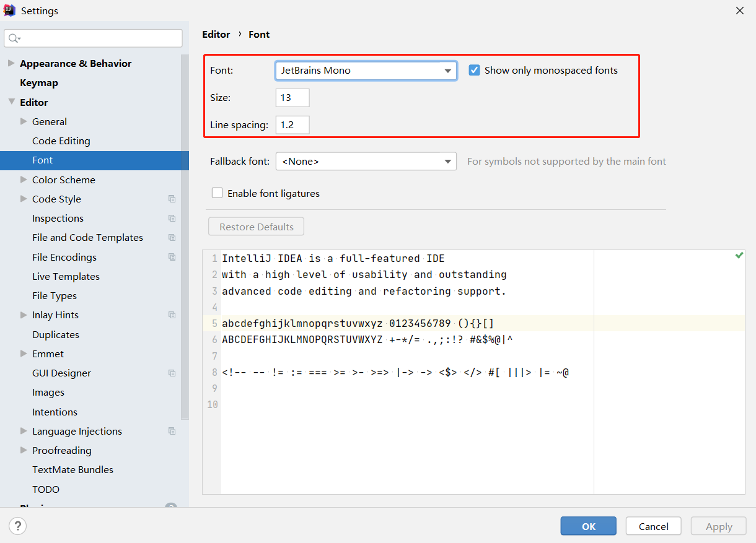Click the project-level icon next to GUI Designer

point(172,373)
